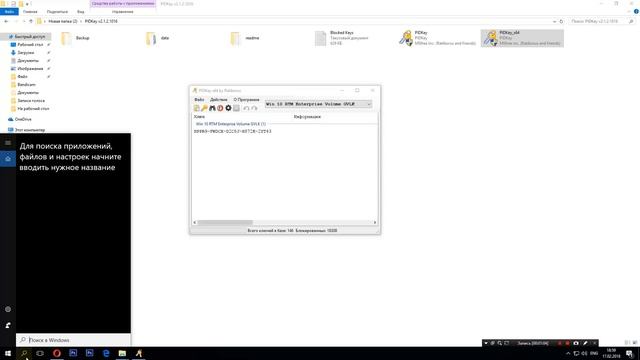The height and width of the screenshot is (360, 640).
Task: Click the redo arrow in PIDKey toolbar
Action: coord(254,108)
